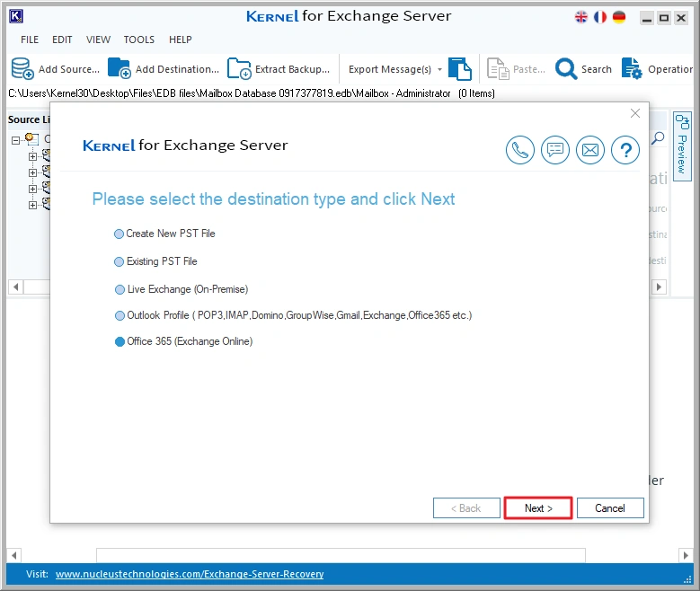Select Create New PST File option
The width and height of the screenshot is (700, 591).
pos(164,234)
